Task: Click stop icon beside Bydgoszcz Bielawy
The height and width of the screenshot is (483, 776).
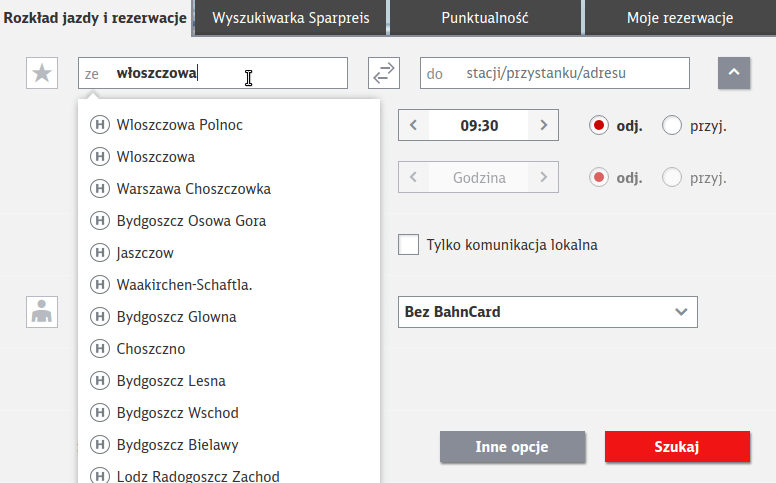Action: coord(99,445)
